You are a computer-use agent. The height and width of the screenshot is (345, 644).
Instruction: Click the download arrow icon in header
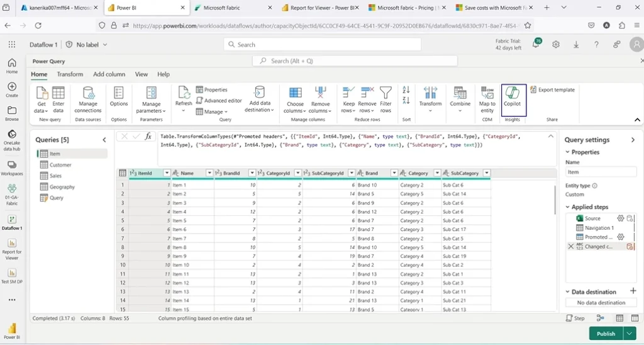pos(576,45)
